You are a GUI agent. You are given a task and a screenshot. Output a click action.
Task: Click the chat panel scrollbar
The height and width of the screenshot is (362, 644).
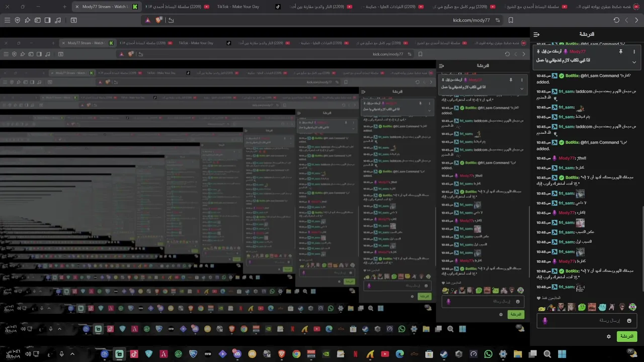pos(642,248)
